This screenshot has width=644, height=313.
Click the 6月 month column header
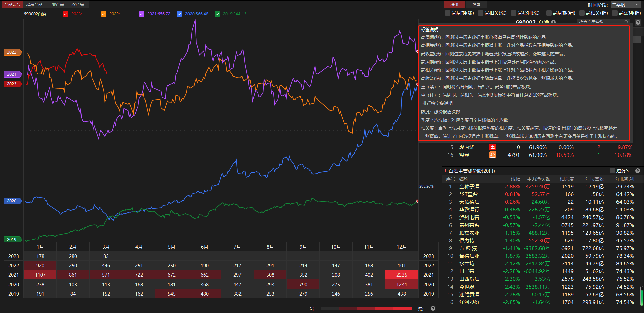[x=205, y=247]
